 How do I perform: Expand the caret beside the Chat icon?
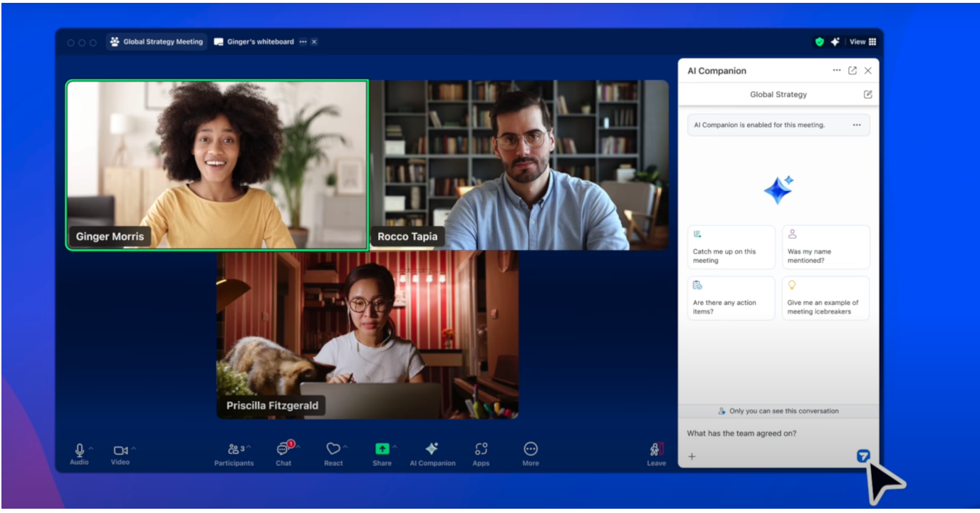click(298, 448)
